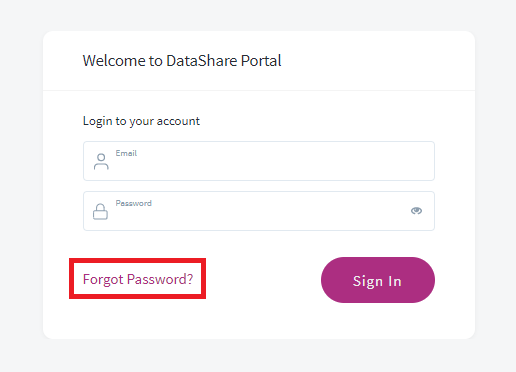Open the Forgot Password? link
Viewport: 516px width, 372px height.
(x=138, y=279)
